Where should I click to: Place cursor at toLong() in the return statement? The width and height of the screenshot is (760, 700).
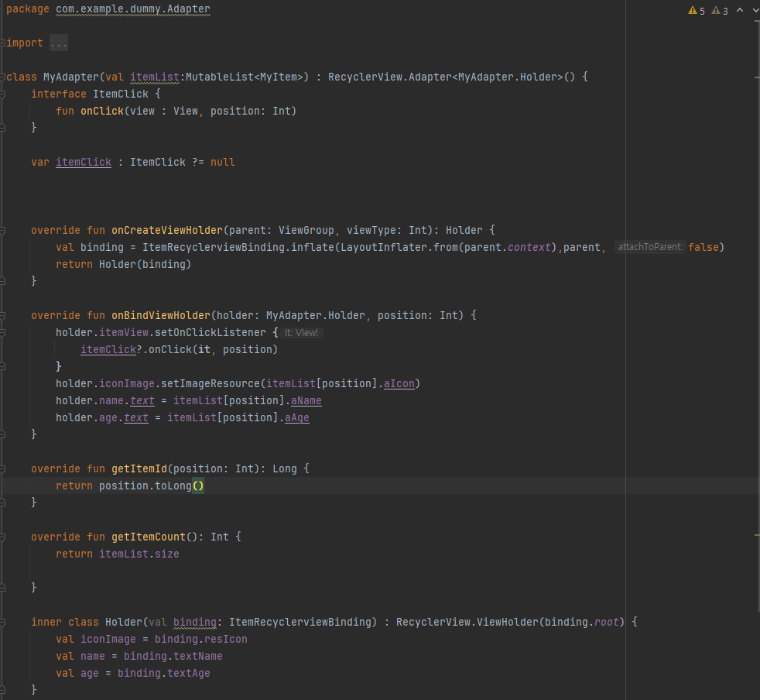point(180,486)
